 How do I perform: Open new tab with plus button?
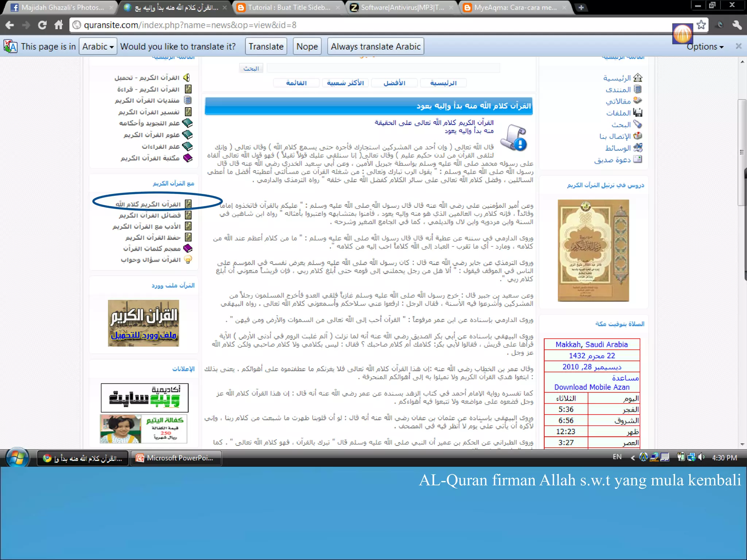pyautogui.click(x=581, y=7)
